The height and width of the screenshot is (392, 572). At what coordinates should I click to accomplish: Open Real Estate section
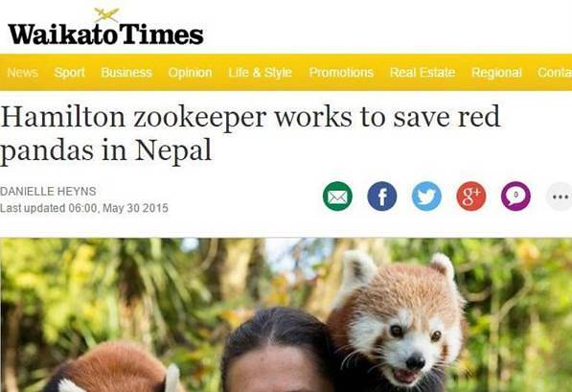(x=423, y=72)
